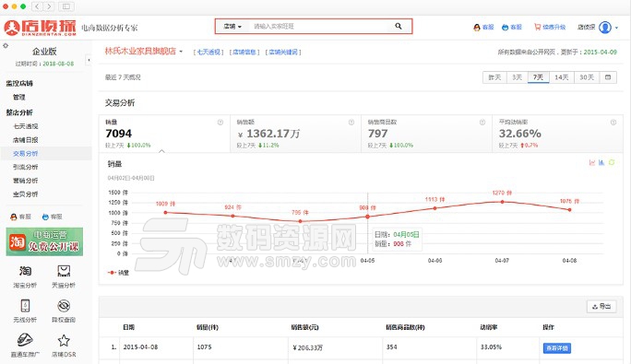Select the 平均动销率 32.66% metric card
The image size is (631, 364).
click(x=558, y=134)
